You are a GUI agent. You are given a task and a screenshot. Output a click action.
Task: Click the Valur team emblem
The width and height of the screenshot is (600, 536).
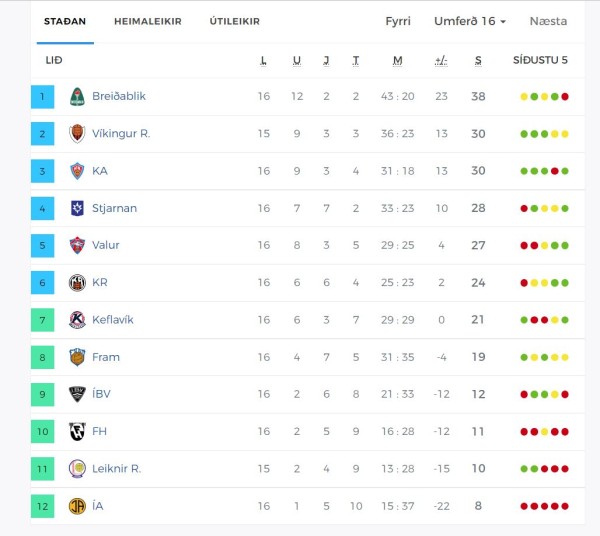[x=77, y=245]
